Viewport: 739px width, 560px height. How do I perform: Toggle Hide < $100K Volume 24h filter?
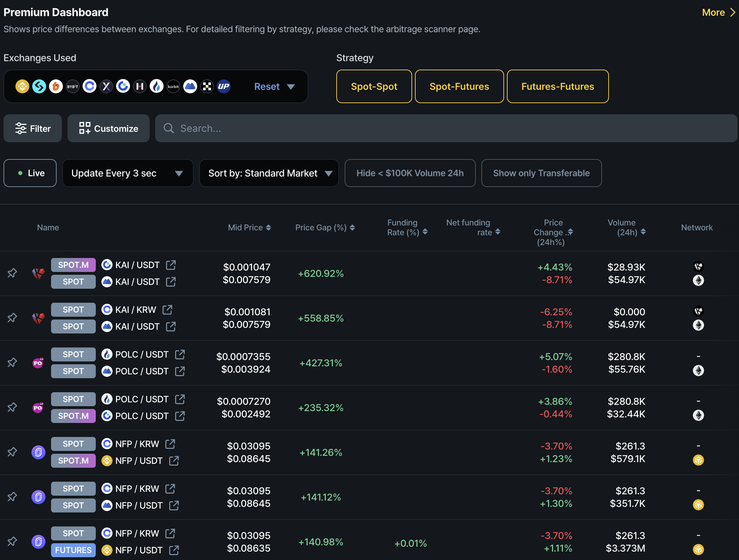coord(410,173)
